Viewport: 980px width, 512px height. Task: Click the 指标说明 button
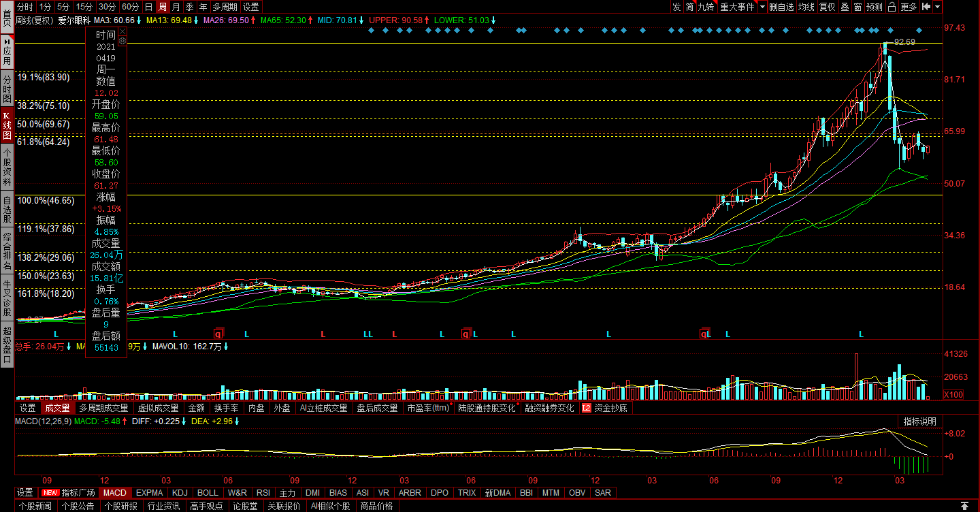919,421
